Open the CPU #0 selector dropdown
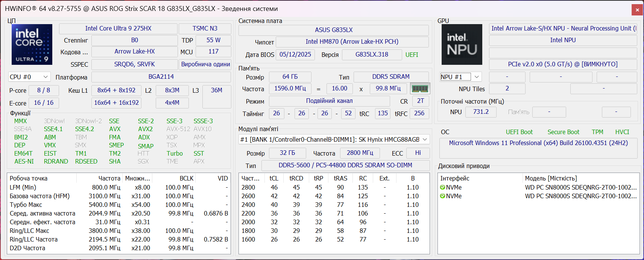Image resolution: width=644 pixels, height=260 pixels. click(x=29, y=77)
